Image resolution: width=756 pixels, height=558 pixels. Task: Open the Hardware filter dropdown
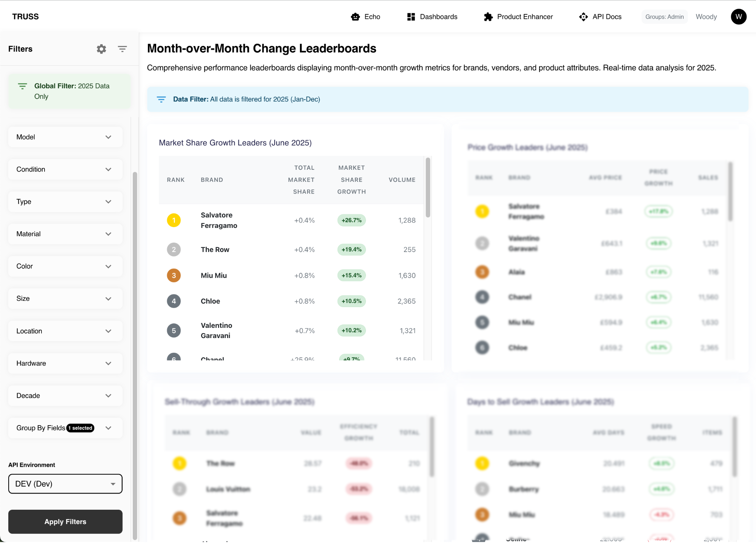click(x=65, y=363)
